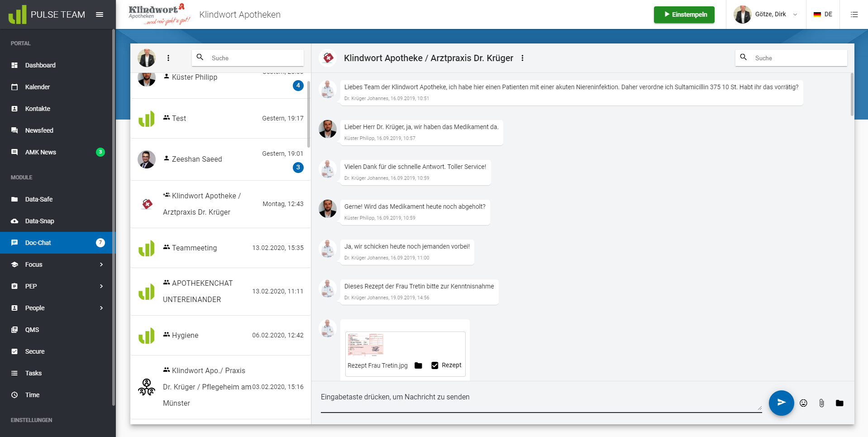Click the green Einstempeln button

pyautogui.click(x=684, y=14)
